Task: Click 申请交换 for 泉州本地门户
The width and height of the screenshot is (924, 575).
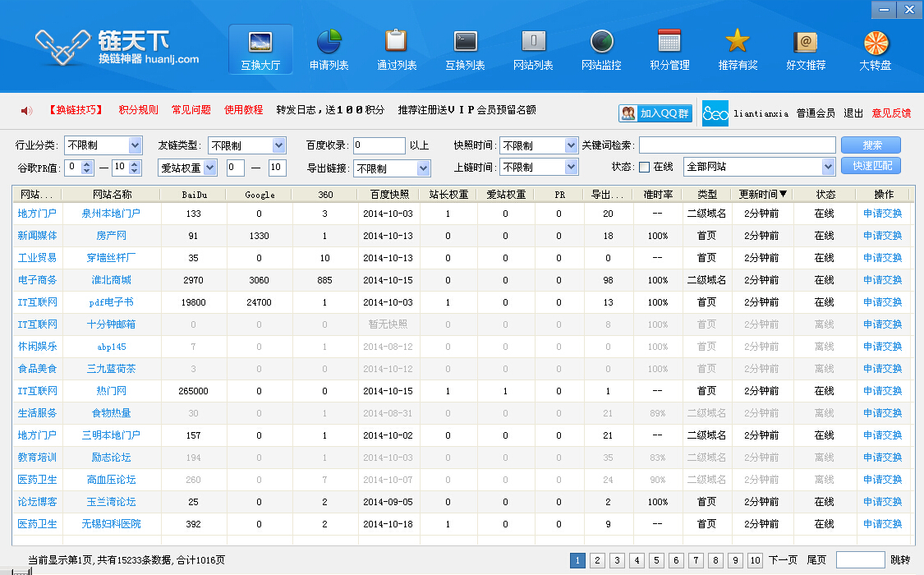Action: [882, 214]
